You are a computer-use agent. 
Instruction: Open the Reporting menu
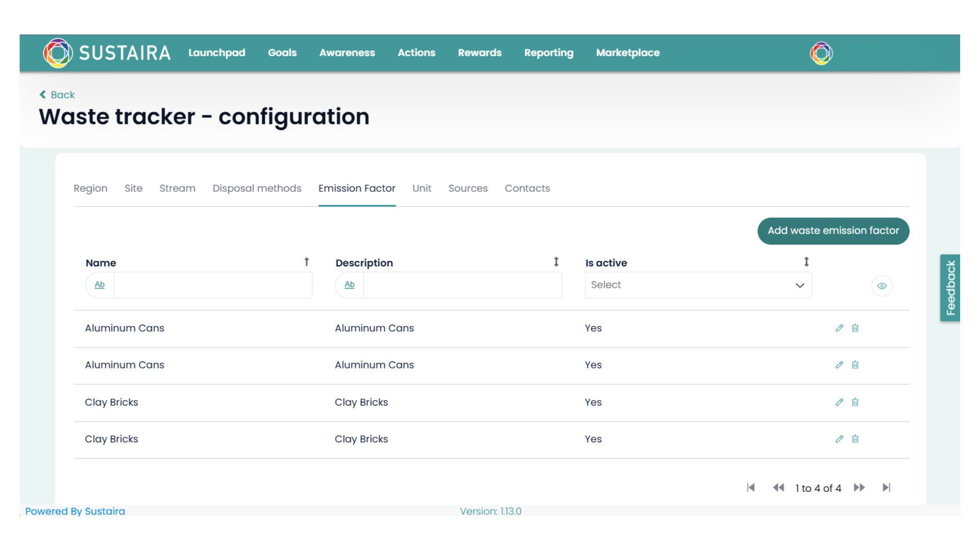click(548, 53)
